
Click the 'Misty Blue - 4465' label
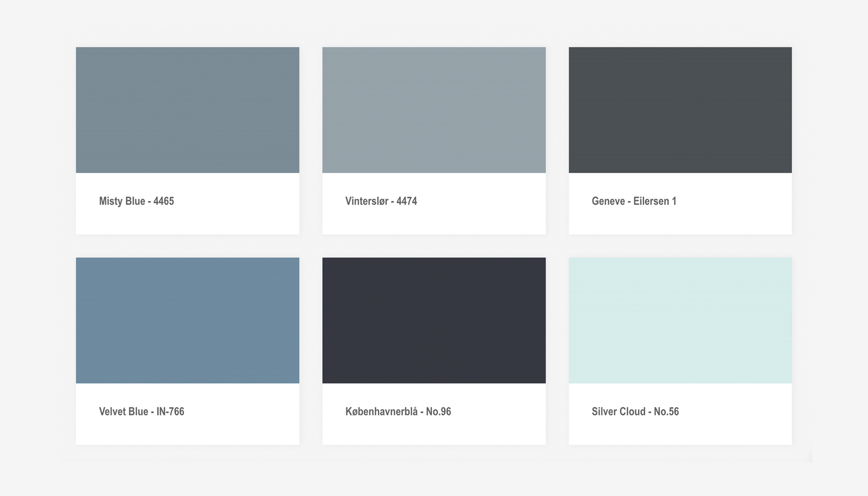pos(136,201)
